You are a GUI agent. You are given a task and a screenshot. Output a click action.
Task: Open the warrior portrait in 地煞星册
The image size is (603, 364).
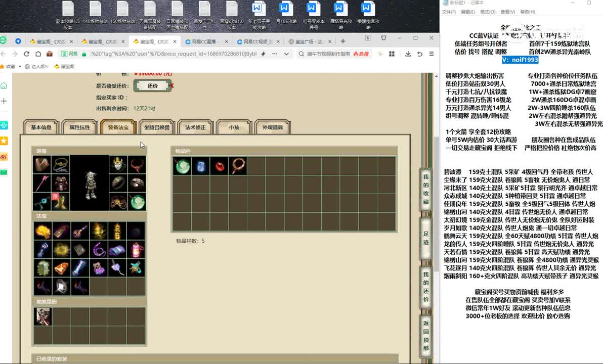pyautogui.click(x=42, y=316)
